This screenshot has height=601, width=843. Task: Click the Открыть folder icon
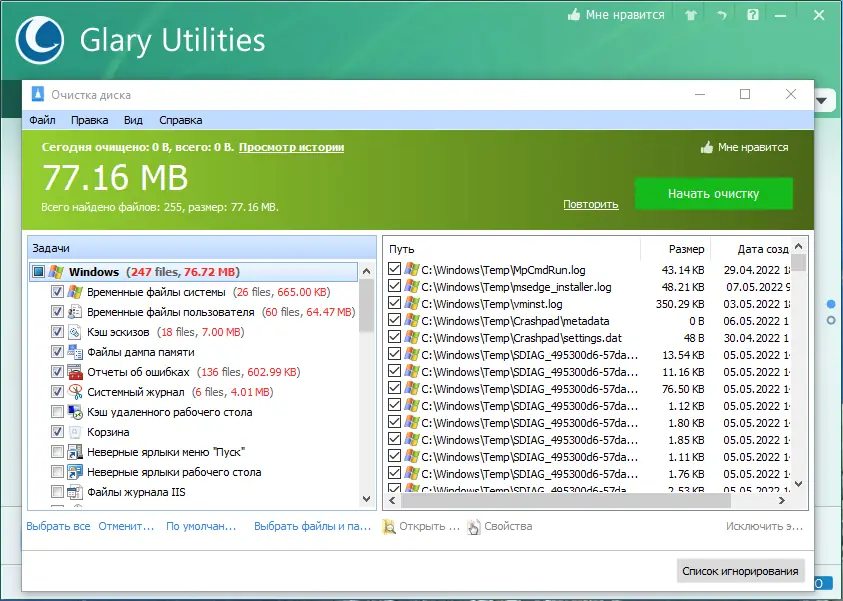(389, 527)
